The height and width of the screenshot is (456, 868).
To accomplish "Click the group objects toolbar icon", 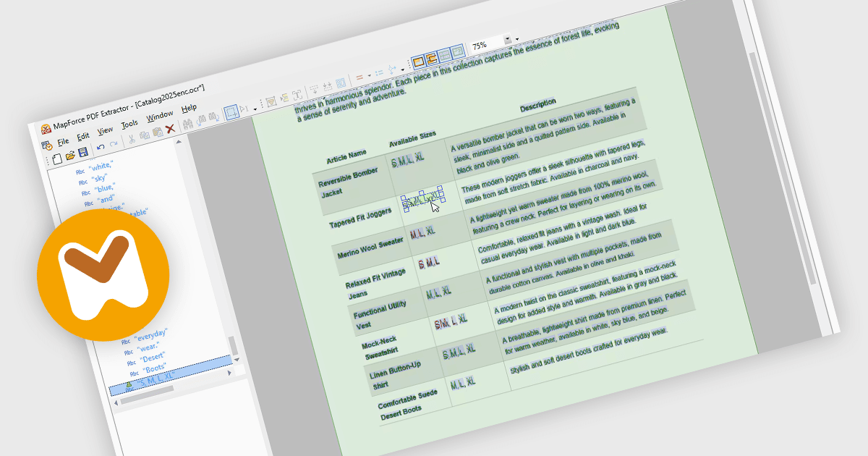I will [x=284, y=98].
